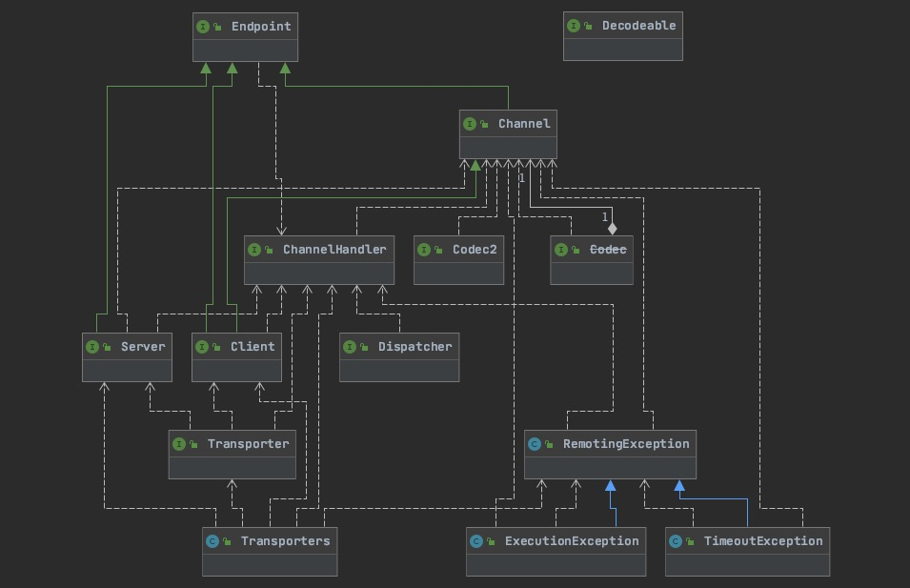Click the ExecutionException class name

click(x=571, y=541)
